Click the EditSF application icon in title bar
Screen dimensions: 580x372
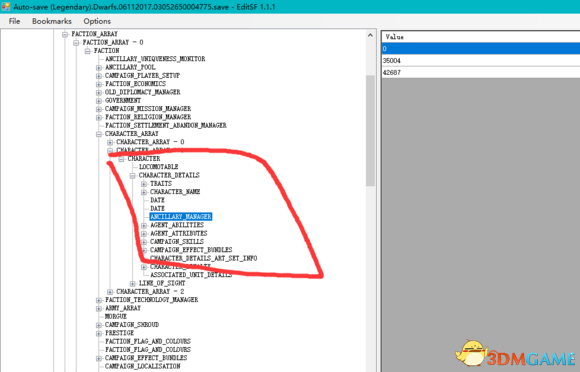[6, 7]
